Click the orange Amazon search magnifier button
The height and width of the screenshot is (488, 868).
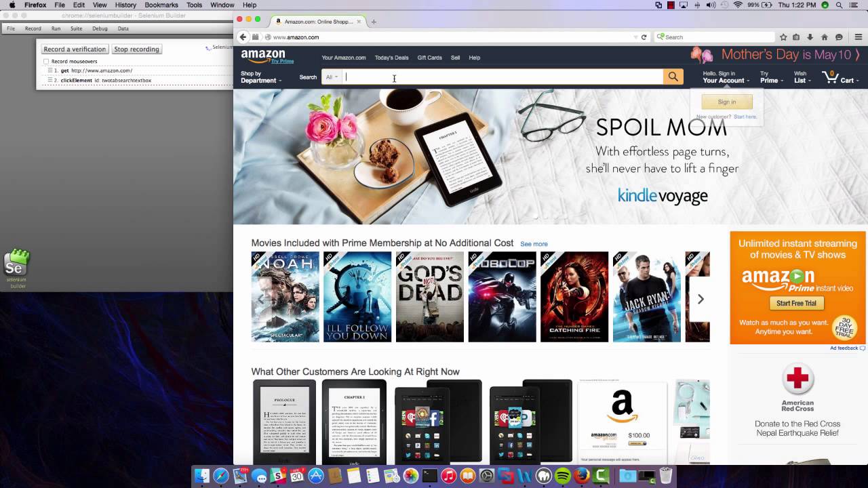673,77
